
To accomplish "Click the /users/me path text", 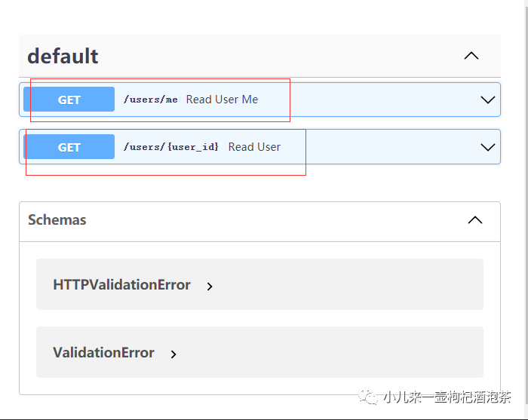I will [150, 100].
